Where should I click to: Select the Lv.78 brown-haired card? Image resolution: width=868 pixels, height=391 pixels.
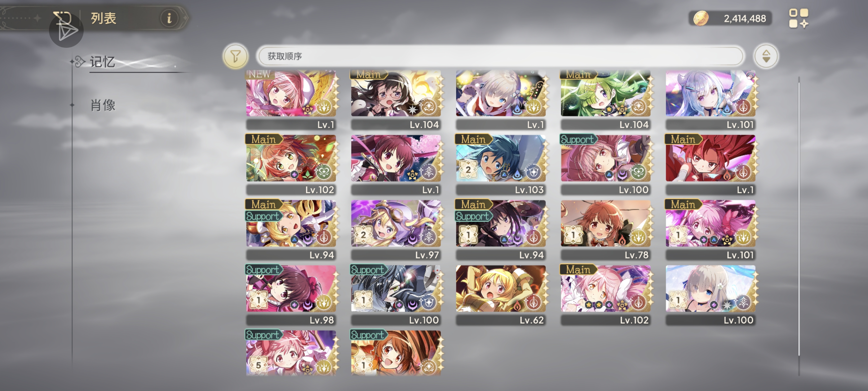click(x=606, y=230)
